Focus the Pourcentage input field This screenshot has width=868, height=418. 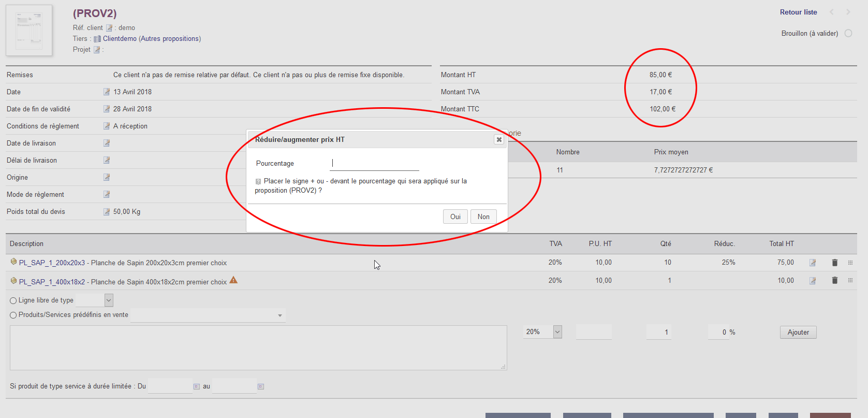pyautogui.click(x=374, y=164)
